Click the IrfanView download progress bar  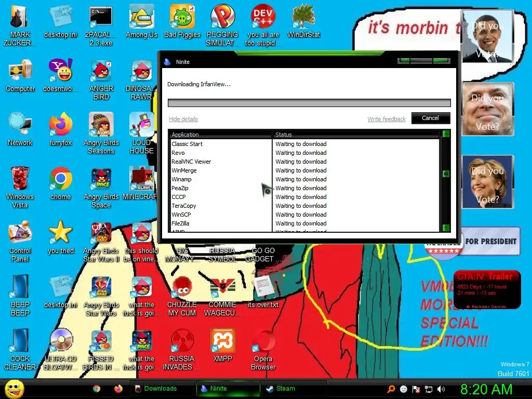pyautogui.click(x=309, y=103)
